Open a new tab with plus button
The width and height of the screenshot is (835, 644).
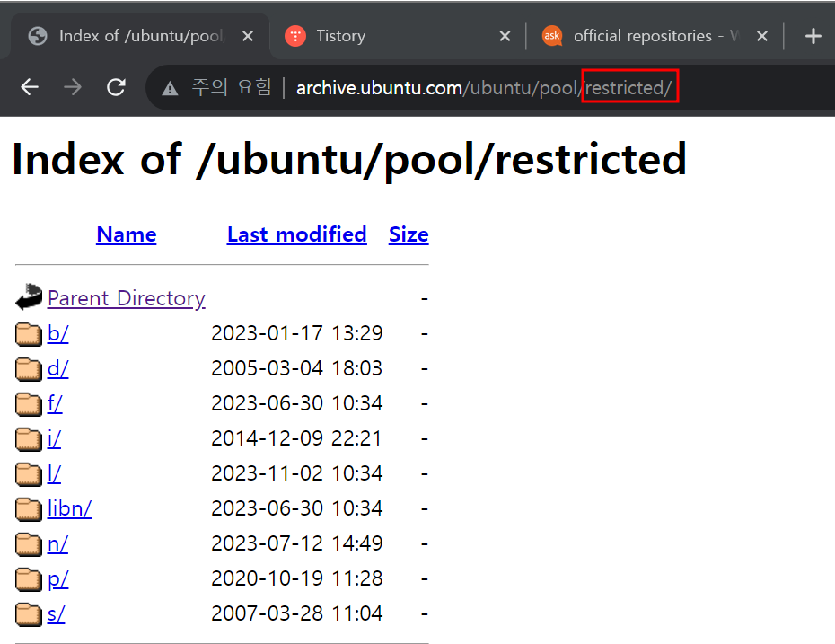pyautogui.click(x=813, y=36)
